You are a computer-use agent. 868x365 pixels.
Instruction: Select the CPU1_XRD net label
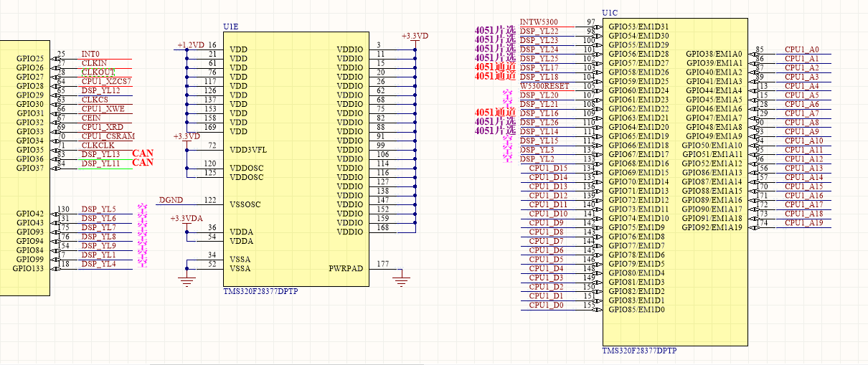(103, 128)
